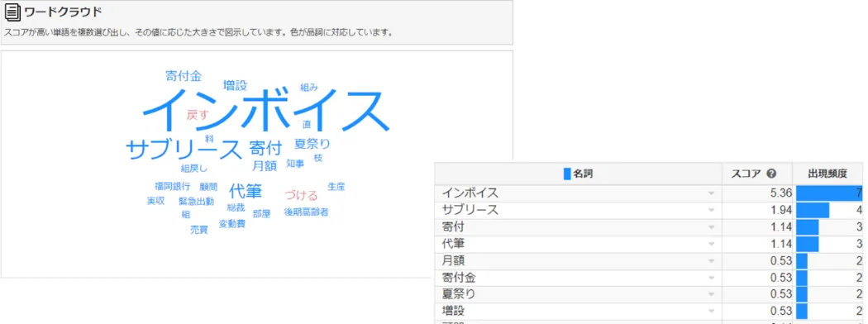The width and height of the screenshot is (868, 324).
Task: Open dropdown arrow in 寄付金 row
Action: pos(711,278)
